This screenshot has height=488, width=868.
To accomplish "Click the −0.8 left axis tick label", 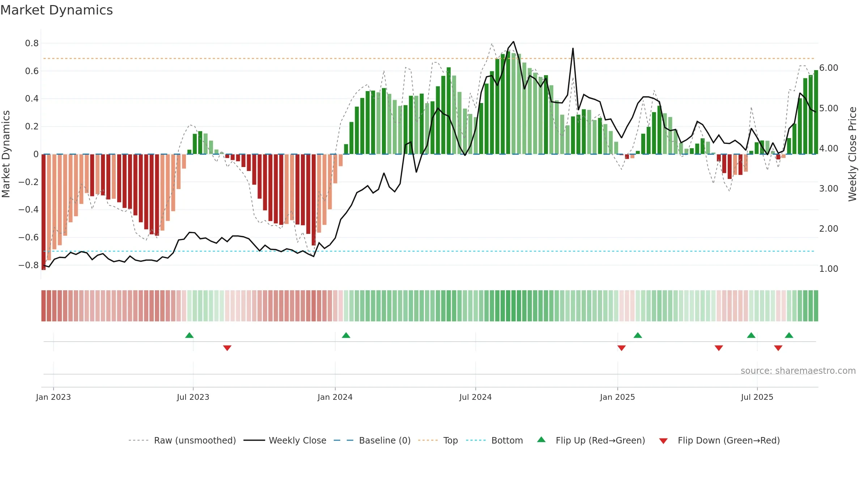I will pos(29,265).
